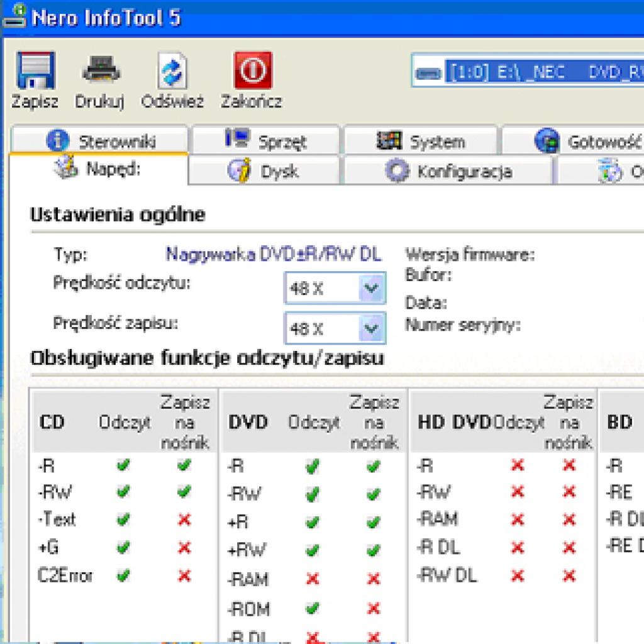Click the 48 X value in Prędkość zapisu
The width and height of the screenshot is (644, 644).
(x=306, y=328)
